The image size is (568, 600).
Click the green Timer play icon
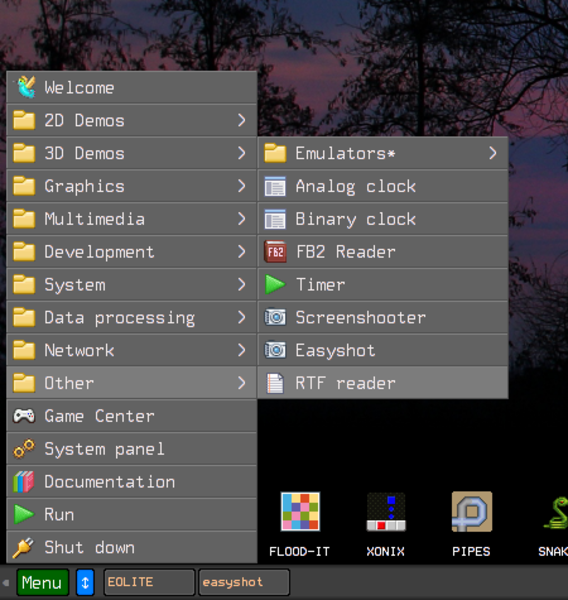pos(275,285)
